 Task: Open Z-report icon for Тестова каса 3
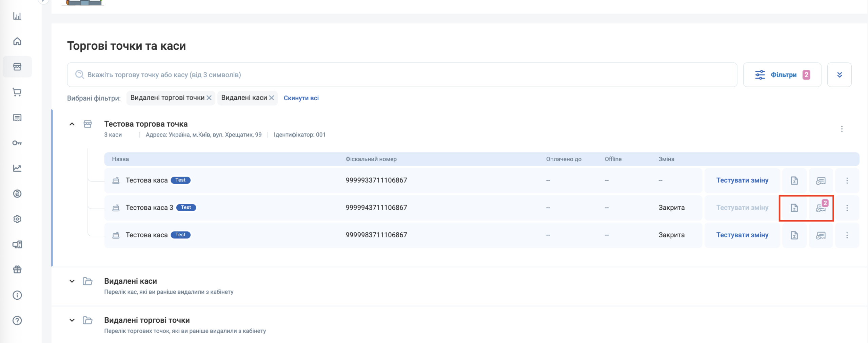pos(794,208)
